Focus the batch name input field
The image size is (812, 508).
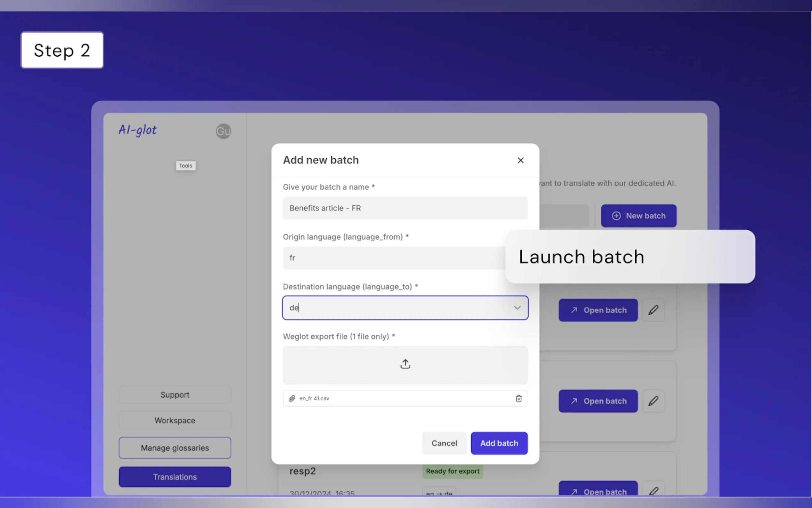pos(405,208)
